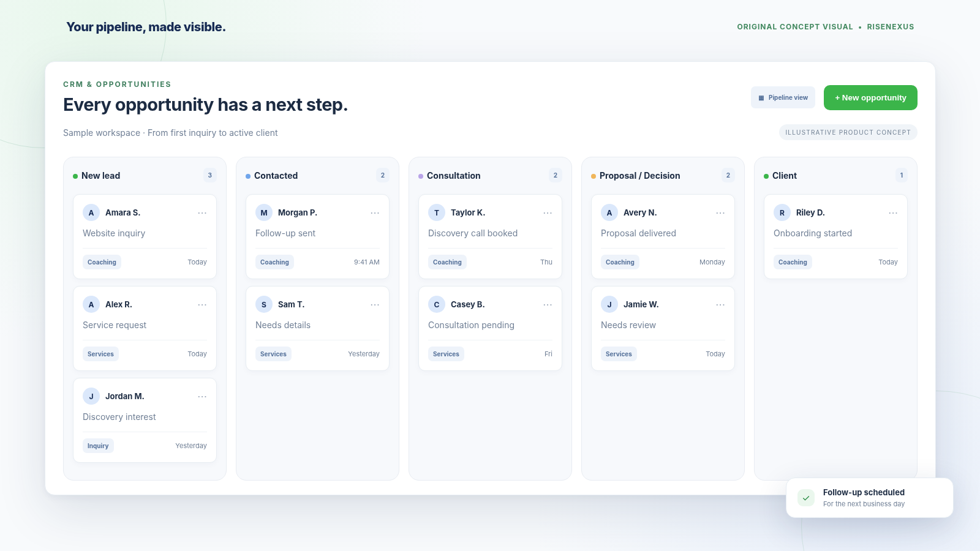Open the more-options menu on Sam T. card
This screenshot has width=980, height=551.
tap(375, 305)
